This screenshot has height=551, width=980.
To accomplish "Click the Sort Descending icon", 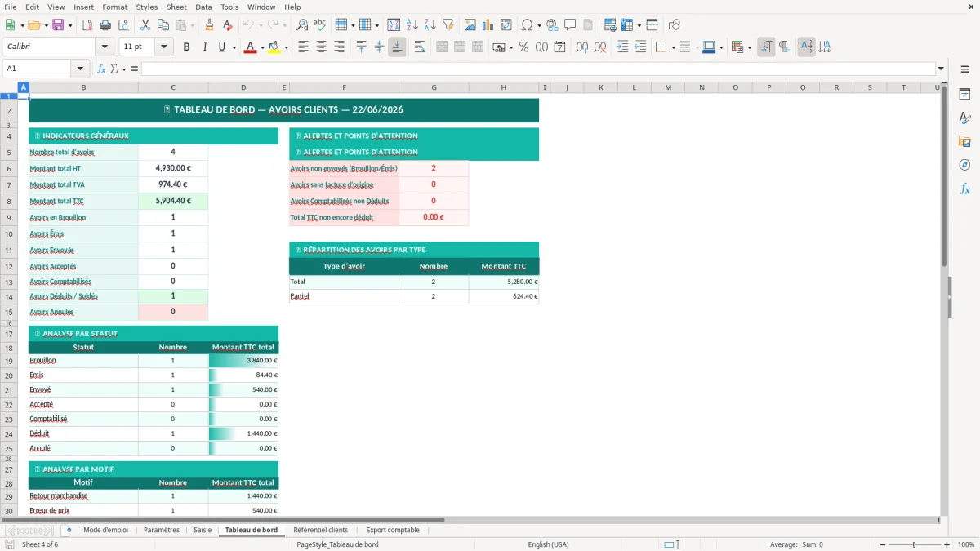I will [430, 25].
